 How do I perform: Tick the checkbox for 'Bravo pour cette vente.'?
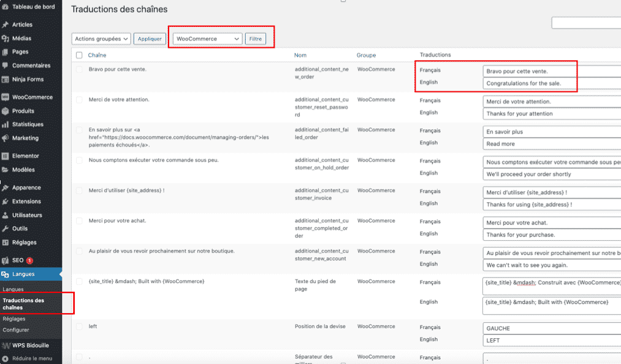78,69
